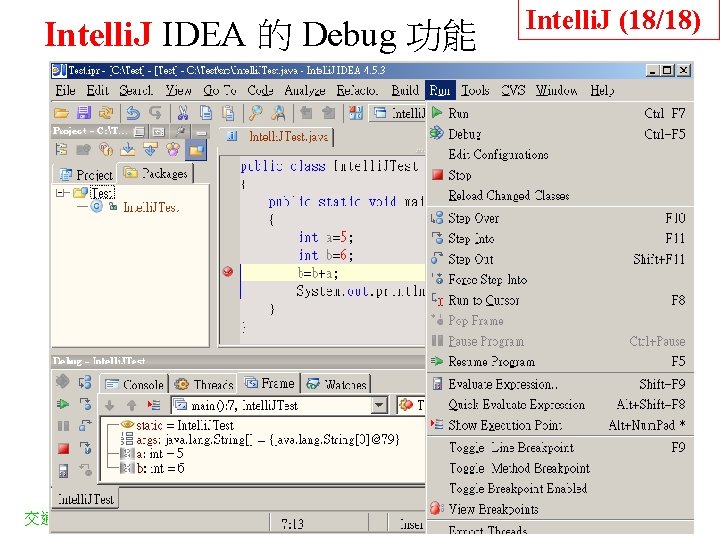This screenshot has width=720, height=540.
Task: Select the IntelliJTest tab under Debug panel
Action: (85, 499)
